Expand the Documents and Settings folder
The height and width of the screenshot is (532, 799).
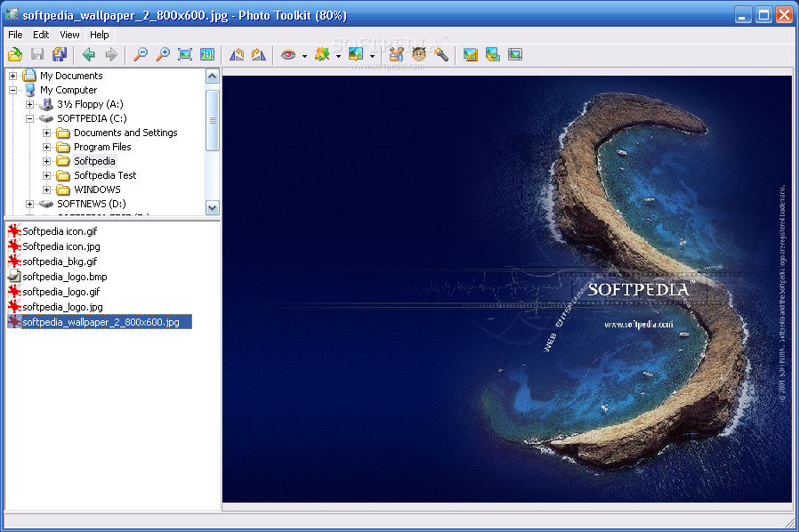pos(46,133)
